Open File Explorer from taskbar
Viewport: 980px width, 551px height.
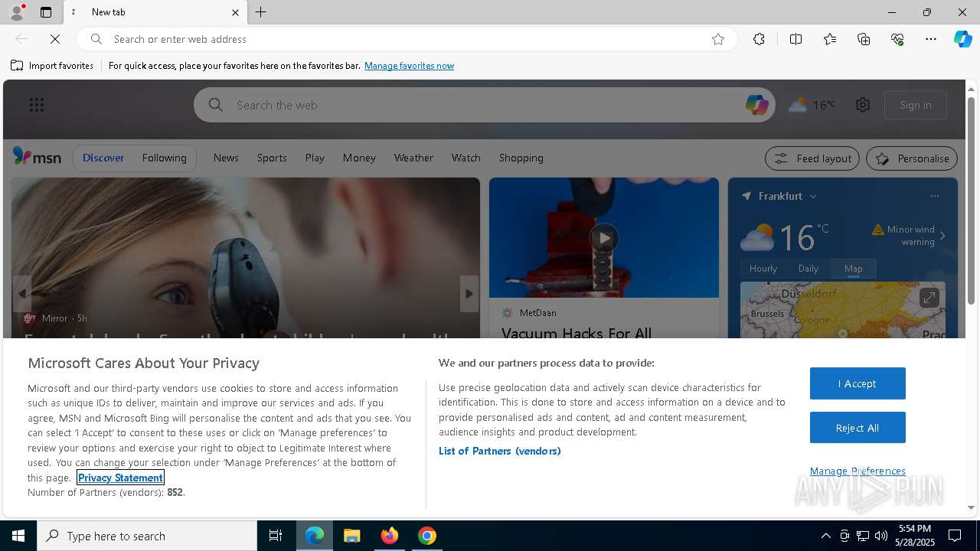352,536
